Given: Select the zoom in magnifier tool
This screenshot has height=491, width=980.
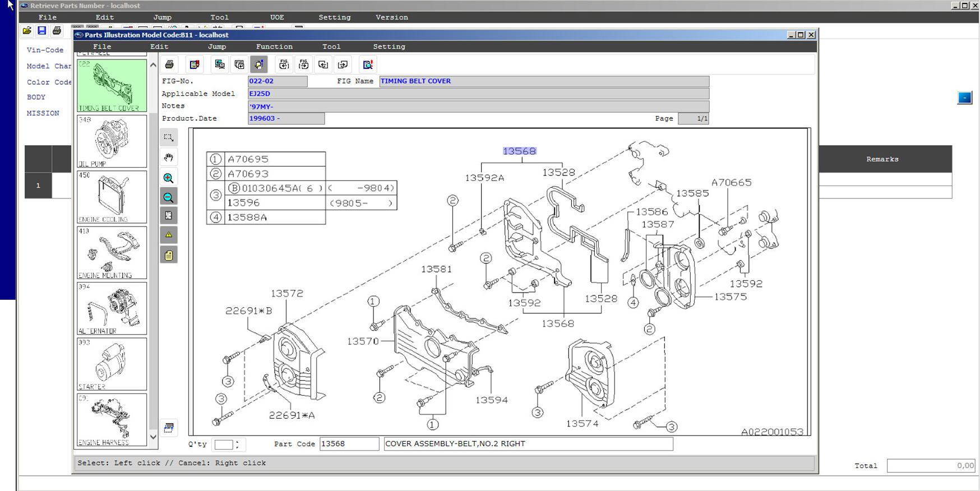Looking at the screenshot, I should (x=168, y=178).
